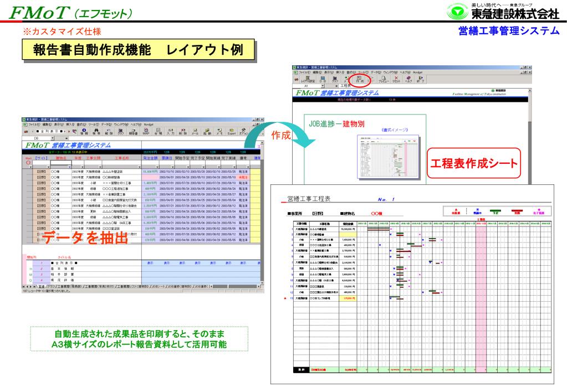
Task: Click the 作成 icon in the right window toolbar
Action: point(360,80)
